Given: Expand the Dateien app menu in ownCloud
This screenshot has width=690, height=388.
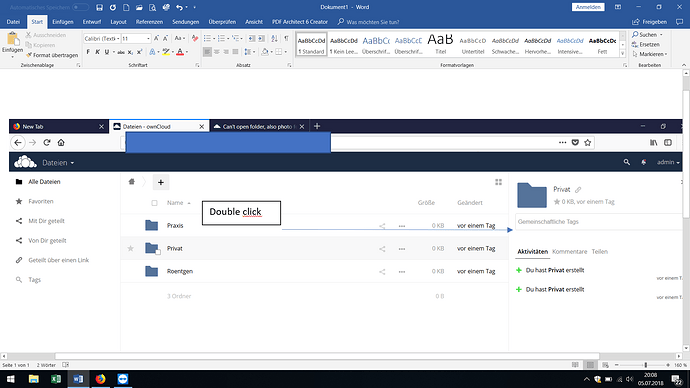Looking at the screenshot, I should (58, 163).
